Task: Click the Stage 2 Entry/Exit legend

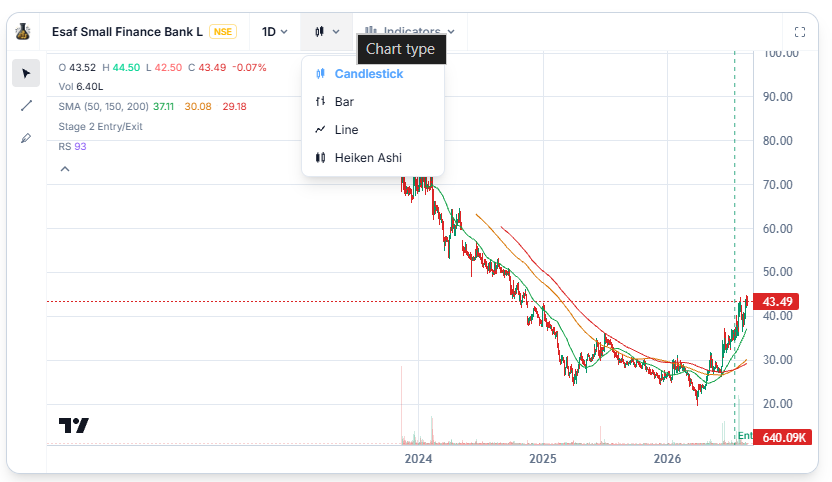Action: point(100,126)
